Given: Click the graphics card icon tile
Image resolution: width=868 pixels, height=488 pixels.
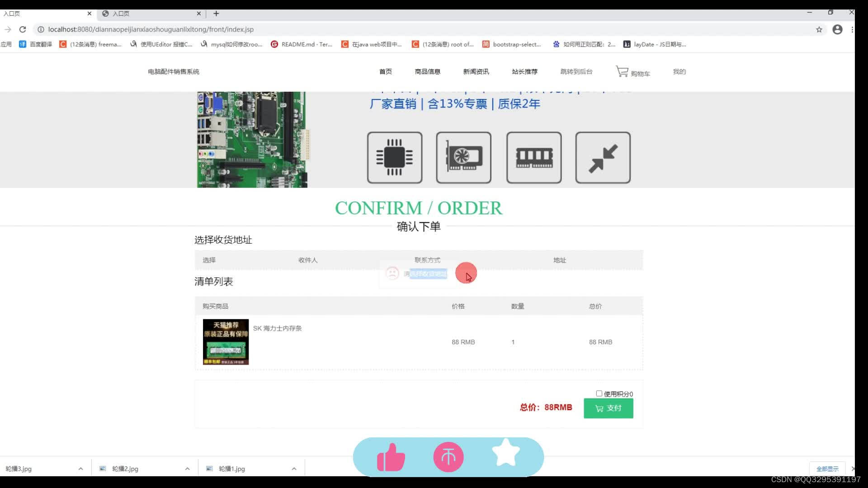Looking at the screenshot, I should pyautogui.click(x=463, y=158).
